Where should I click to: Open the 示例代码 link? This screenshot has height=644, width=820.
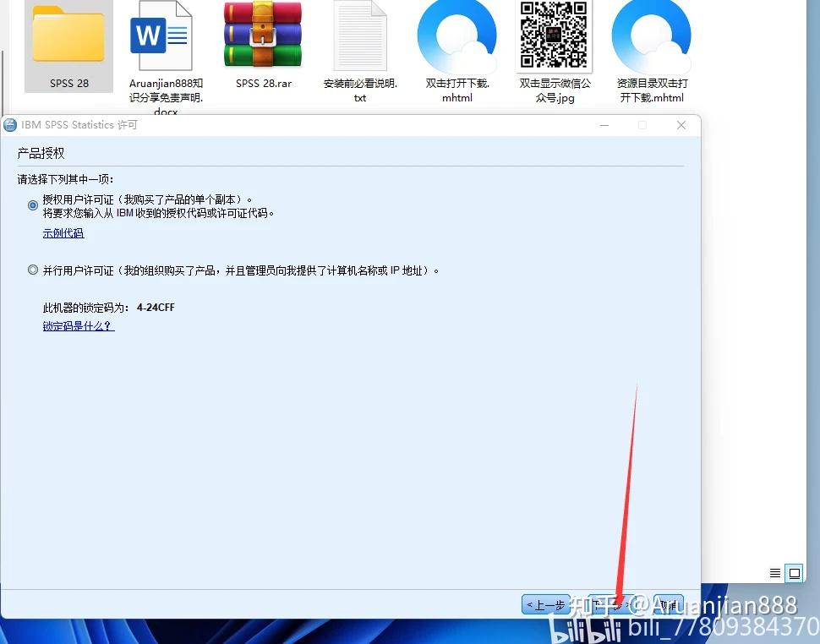pyautogui.click(x=63, y=232)
